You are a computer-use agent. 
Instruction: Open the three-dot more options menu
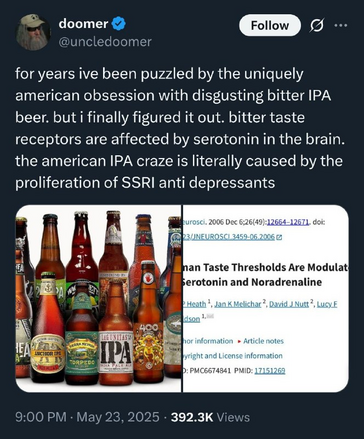point(341,25)
